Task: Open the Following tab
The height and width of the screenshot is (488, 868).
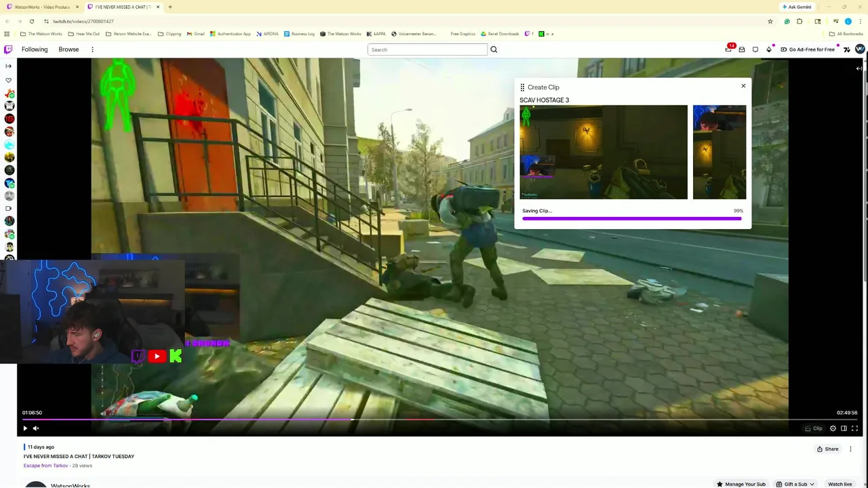Action: coord(35,49)
